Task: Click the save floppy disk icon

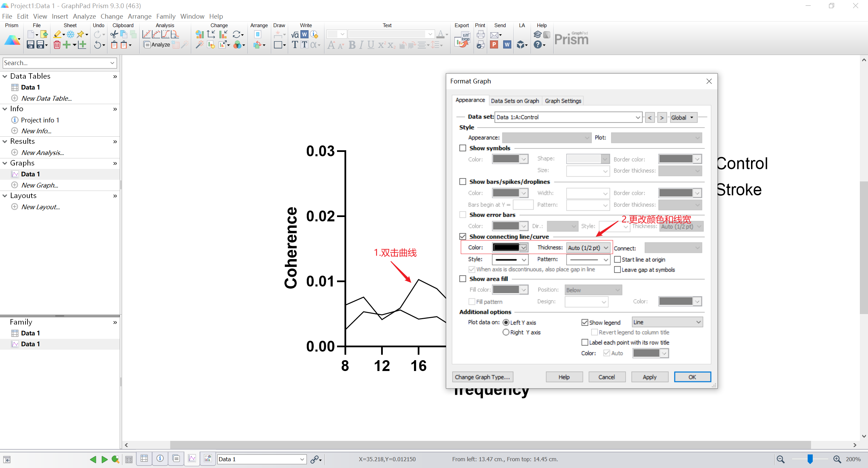Action: (31, 45)
